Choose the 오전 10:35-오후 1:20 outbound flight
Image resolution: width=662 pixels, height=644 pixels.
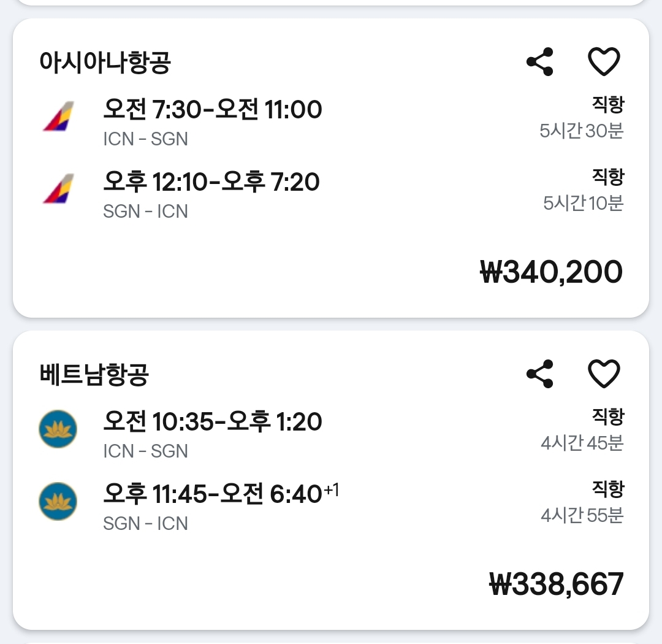point(213,423)
